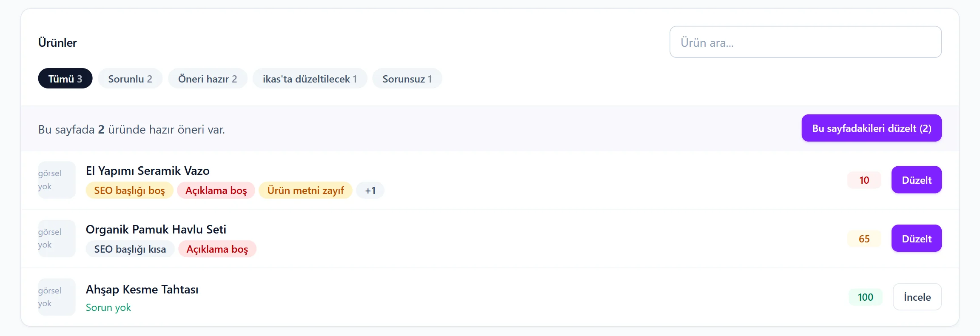Click Açıklama boş tag on Havlu Seti
The height and width of the screenshot is (336, 980).
[x=217, y=249]
